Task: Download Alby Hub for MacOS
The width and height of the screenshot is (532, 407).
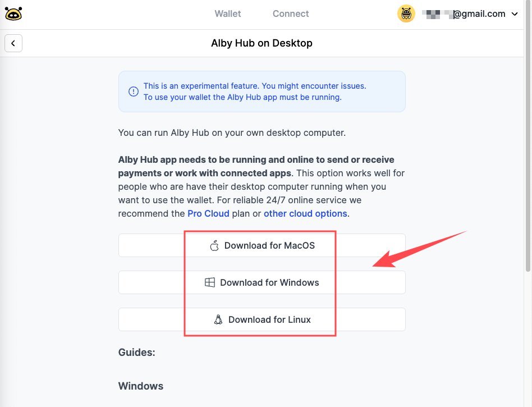Action: 262,245
